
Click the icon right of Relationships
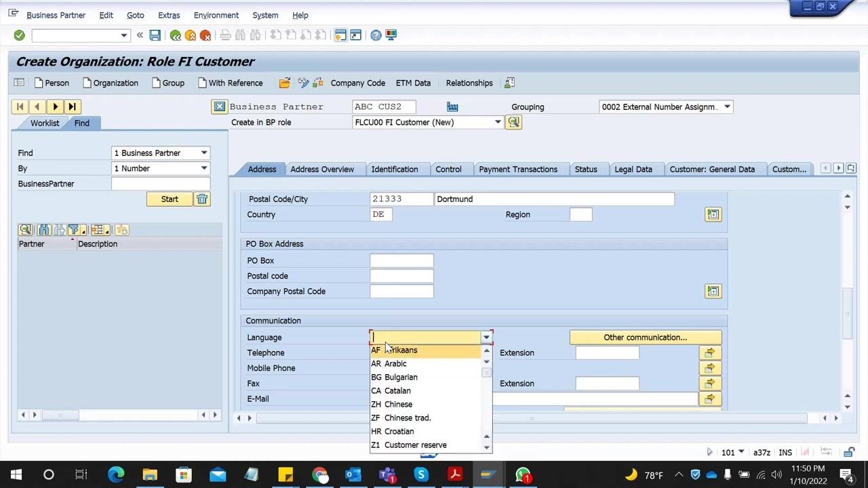pyautogui.click(x=510, y=83)
